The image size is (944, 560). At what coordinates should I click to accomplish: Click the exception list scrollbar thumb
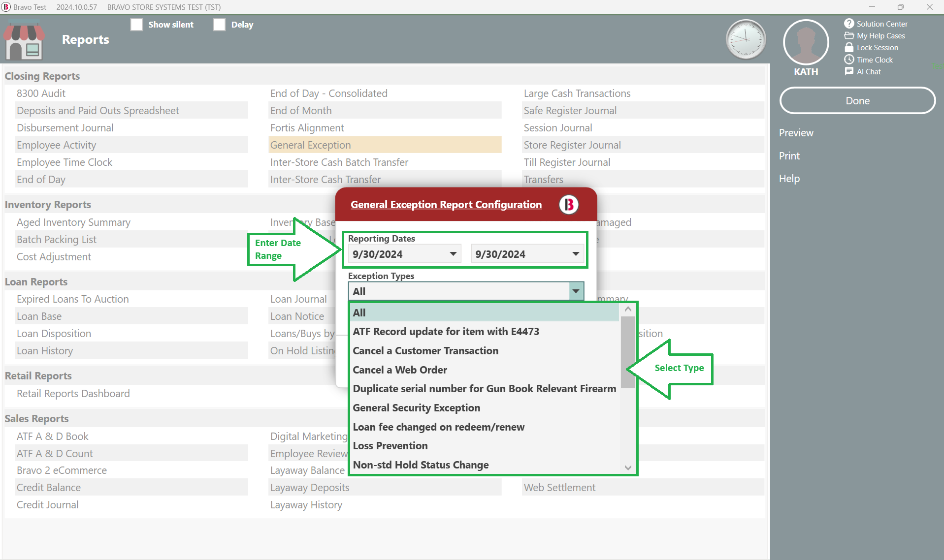pyautogui.click(x=628, y=352)
